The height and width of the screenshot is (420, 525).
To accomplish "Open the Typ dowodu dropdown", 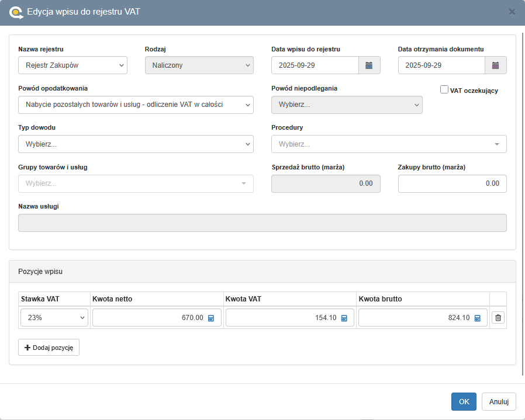I will pos(136,144).
